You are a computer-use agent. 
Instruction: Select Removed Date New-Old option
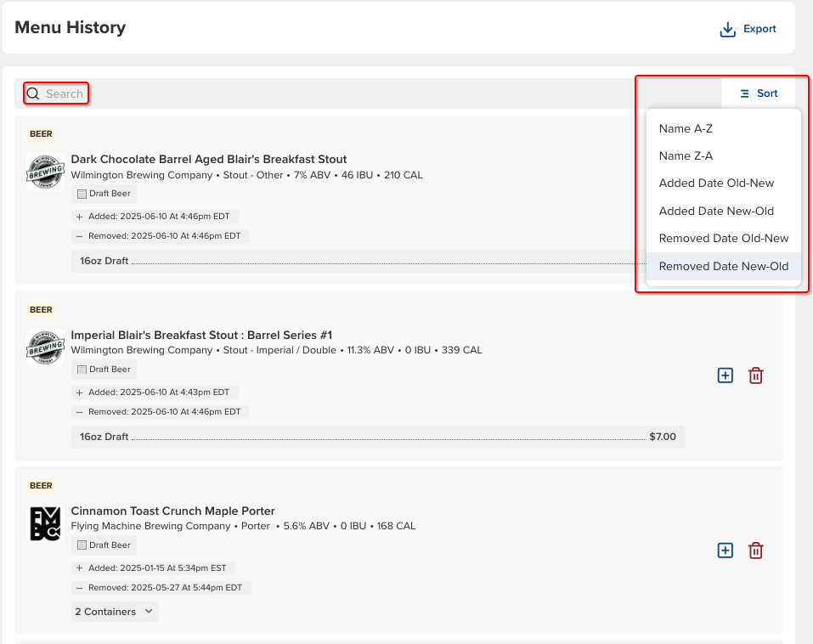coord(723,266)
